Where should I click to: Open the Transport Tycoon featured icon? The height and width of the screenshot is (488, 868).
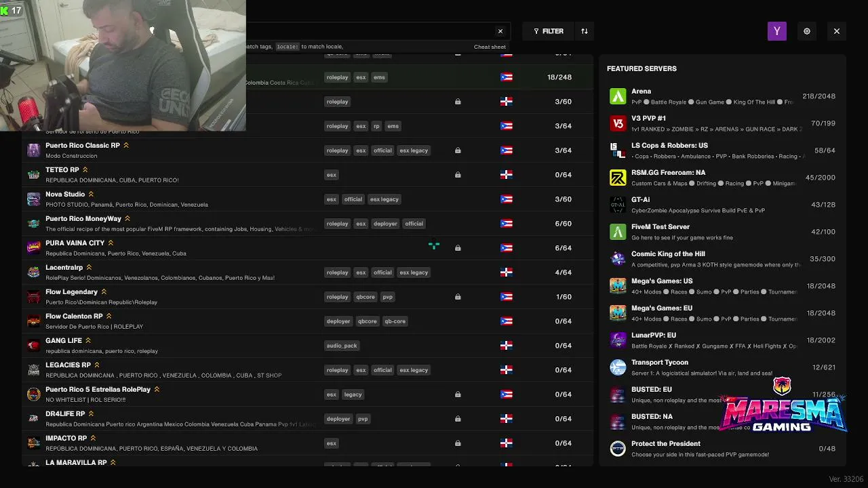(618, 367)
